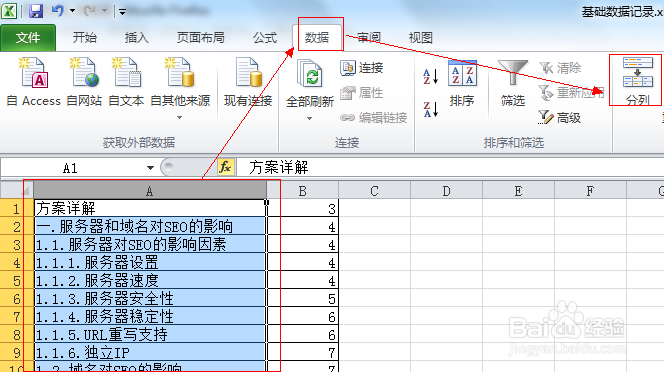Click cell 1.1.服务器对SEO的影响因素
The height and width of the screenshot is (372, 664).
pyautogui.click(x=150, y=244)
